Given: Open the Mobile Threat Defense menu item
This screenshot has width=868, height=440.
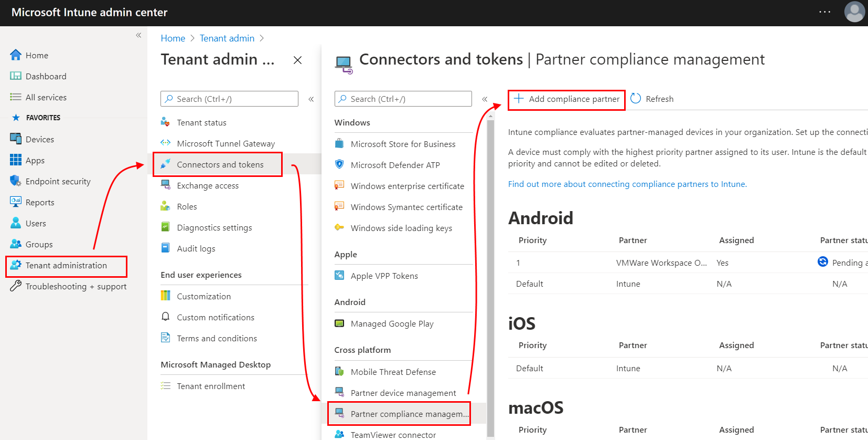Looking at the screenshot, I should [393, 372].
